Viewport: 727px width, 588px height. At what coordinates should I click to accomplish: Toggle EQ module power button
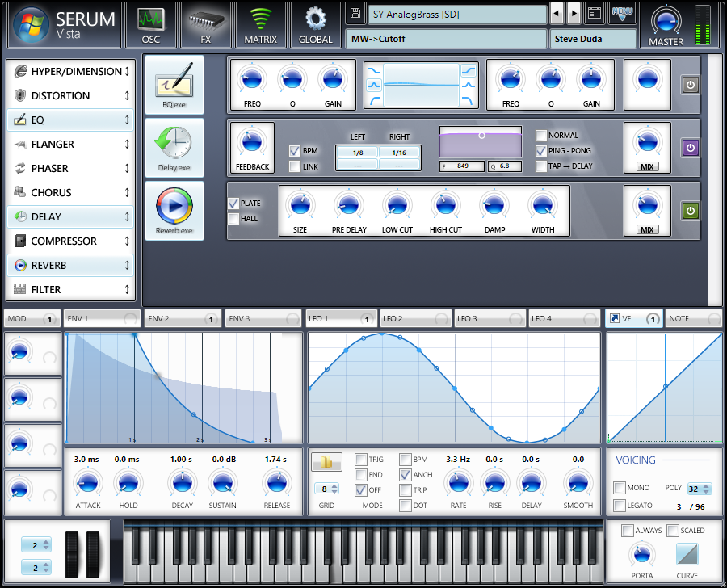pyautogui.click(x=691, y=85)
